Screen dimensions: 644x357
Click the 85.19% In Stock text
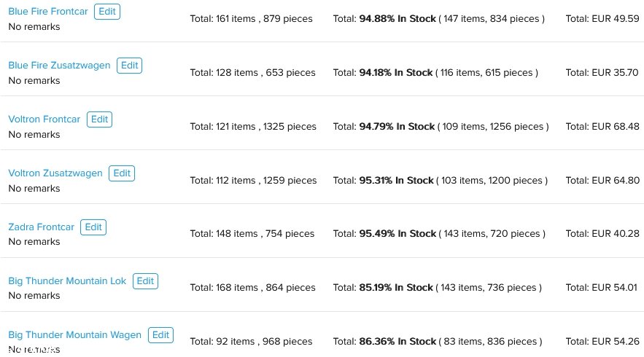point(396,288)
